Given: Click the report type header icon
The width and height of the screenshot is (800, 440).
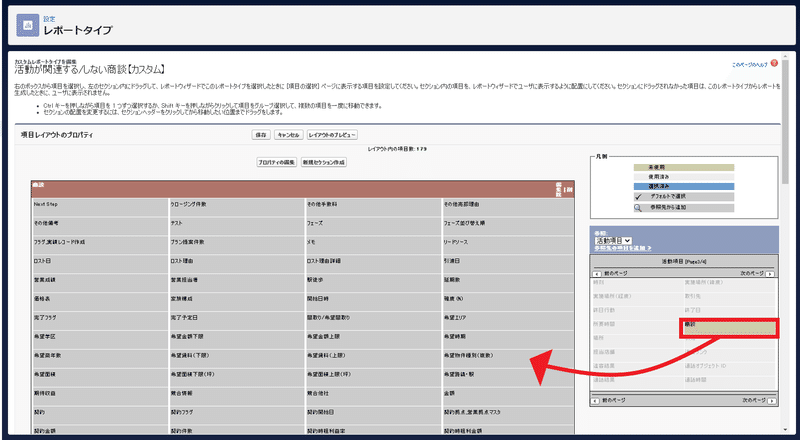Looking at the screenshot, I should pyautogui.click(x=28, y=25).
